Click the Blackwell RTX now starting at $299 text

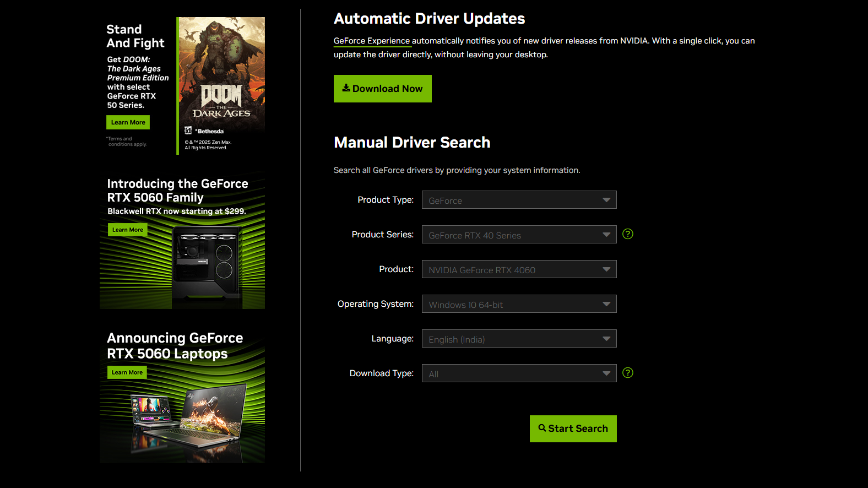[176, 212]
